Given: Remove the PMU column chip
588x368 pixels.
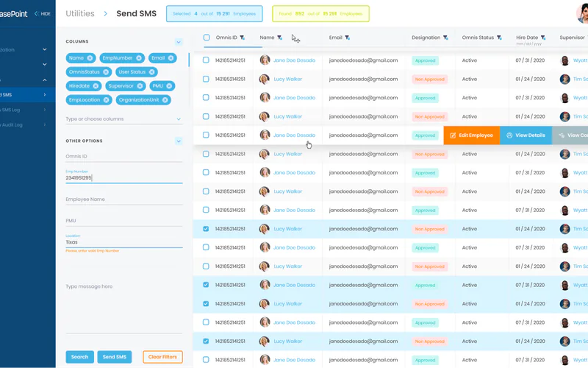Looking at the screenshot, I should coord(169,86).
